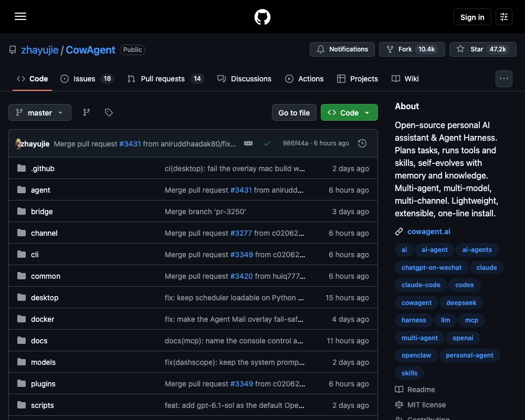Viewport: 525px width, 420px height.
Task: Open 'fix: keep scheduler loadable' commit message
Action: (x=234, y=298)
